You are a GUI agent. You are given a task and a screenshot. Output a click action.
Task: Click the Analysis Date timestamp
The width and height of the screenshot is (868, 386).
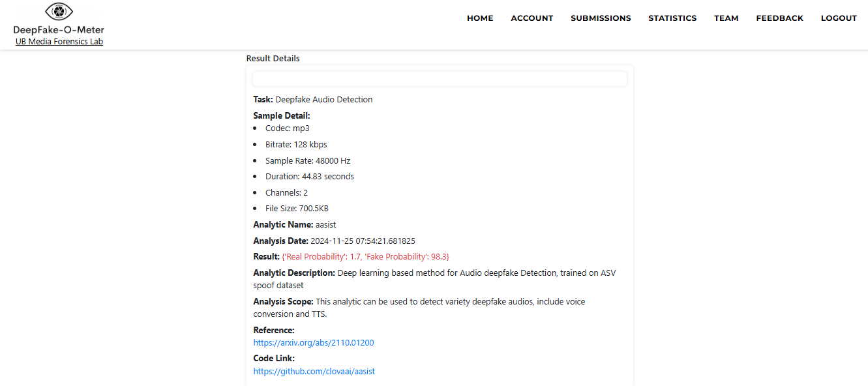coord(363,241)
